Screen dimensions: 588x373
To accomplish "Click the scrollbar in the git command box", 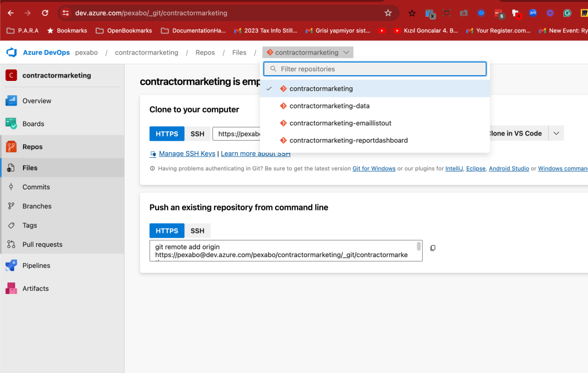I will [419, 246].
